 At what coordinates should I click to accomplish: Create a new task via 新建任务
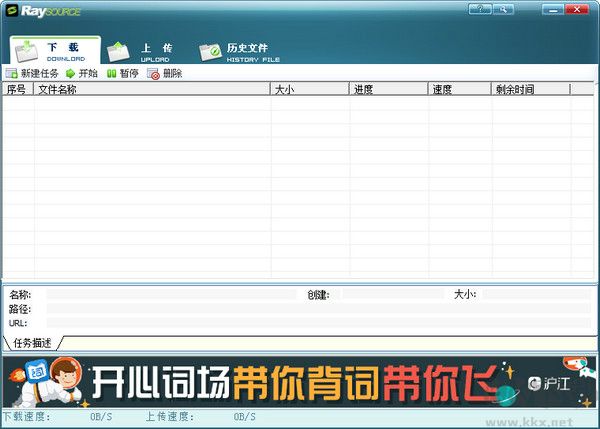(x=32, y=73)
